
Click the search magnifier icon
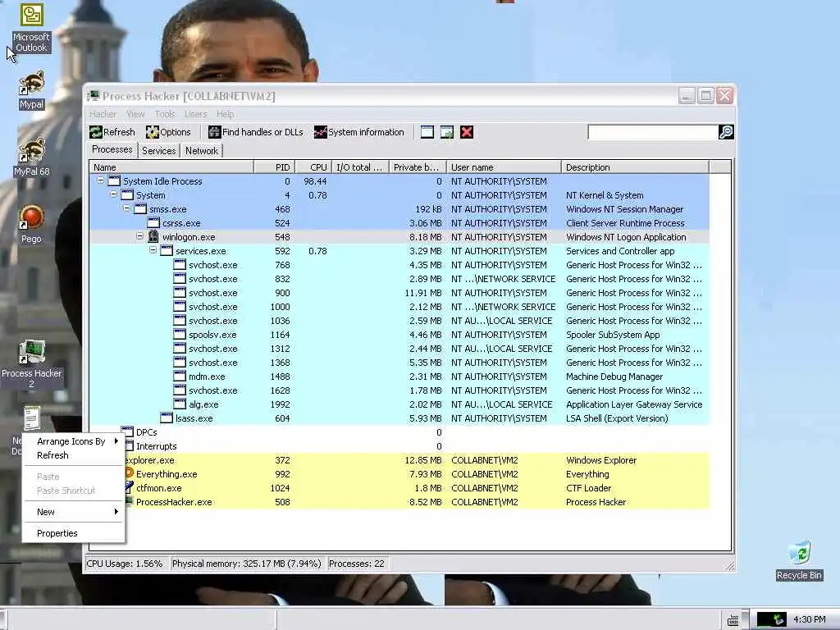tap(726, 132)
